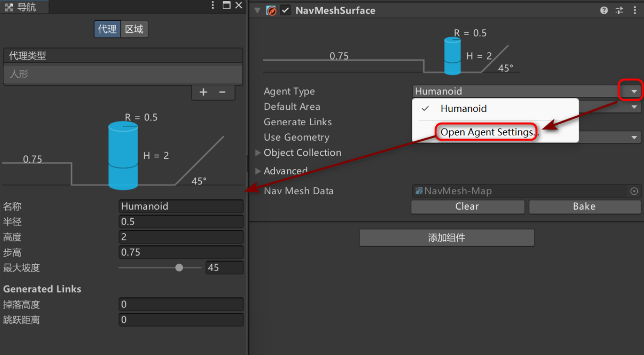This screenshot has height=355, width=644.
Task: Open the 导航 window options menu
Action: [x=213, y=6]
